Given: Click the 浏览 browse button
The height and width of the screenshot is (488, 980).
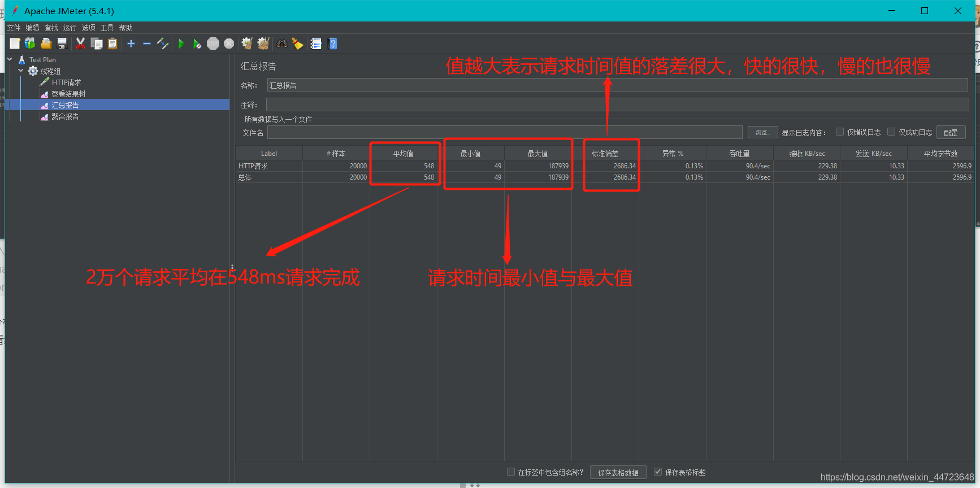Looking at the screenshot, I should 762,132.
